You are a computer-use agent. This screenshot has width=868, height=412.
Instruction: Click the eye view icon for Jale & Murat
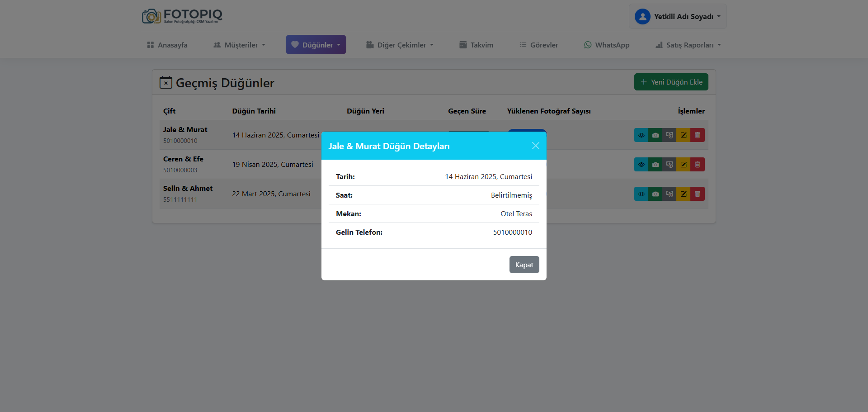click(x=641, y=135)
